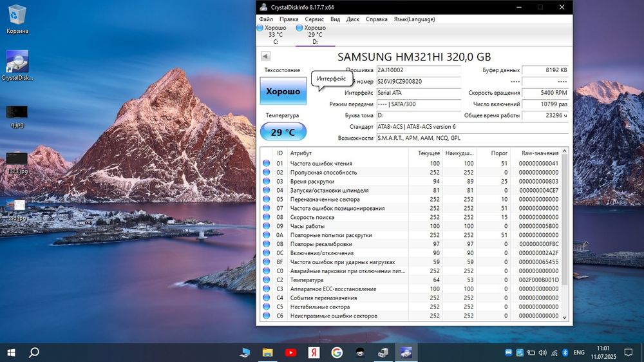Screen dimensions: 644x362
Task: Click the firmware field 2AJ10002
Action: coord(419,70)
